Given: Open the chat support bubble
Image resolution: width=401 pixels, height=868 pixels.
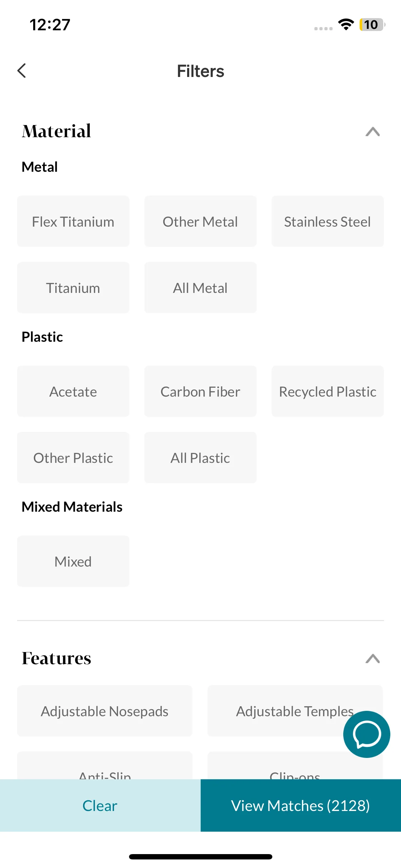Looking at the screenshot, I should (x=366, y=734).
